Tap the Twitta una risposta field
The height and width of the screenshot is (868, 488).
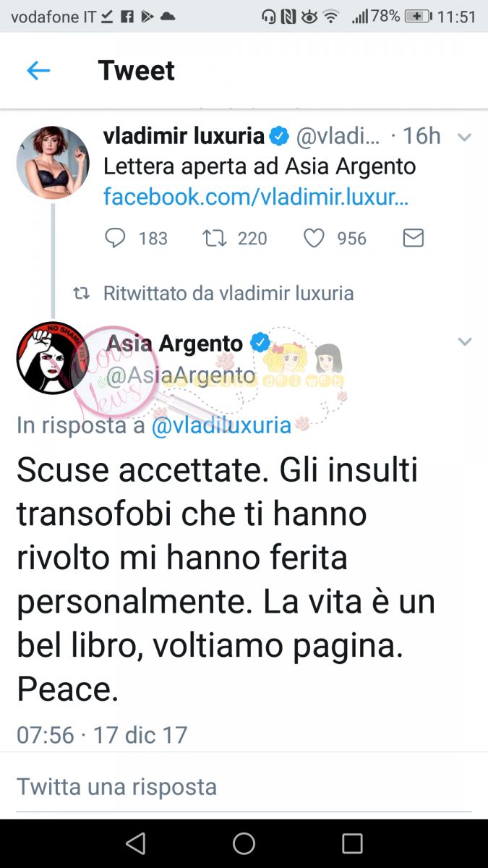(x=244, y=786)
